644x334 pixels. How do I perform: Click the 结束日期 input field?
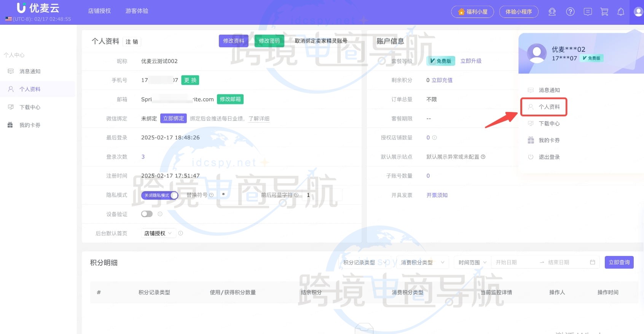(x=567, y=262)
